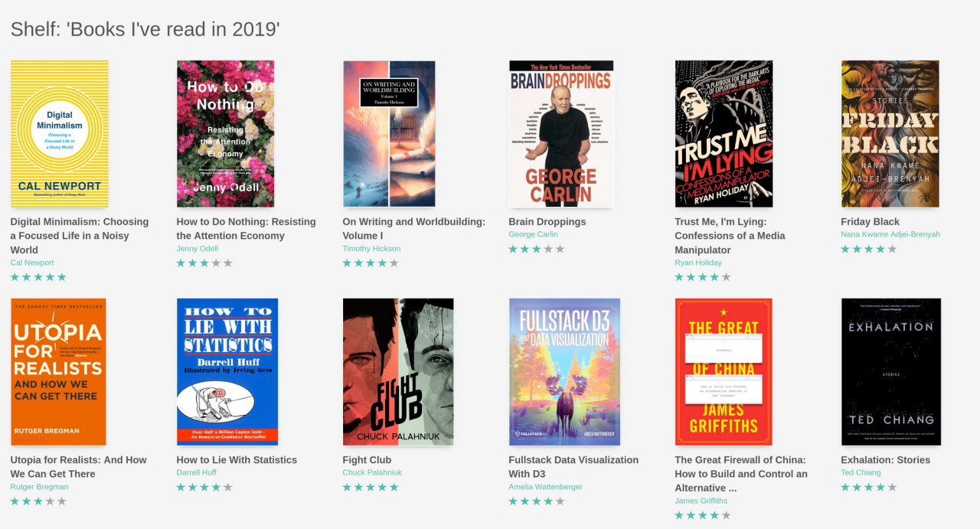Open the Brain Droppings cover image
980x529 pixels.
(561, 134)
